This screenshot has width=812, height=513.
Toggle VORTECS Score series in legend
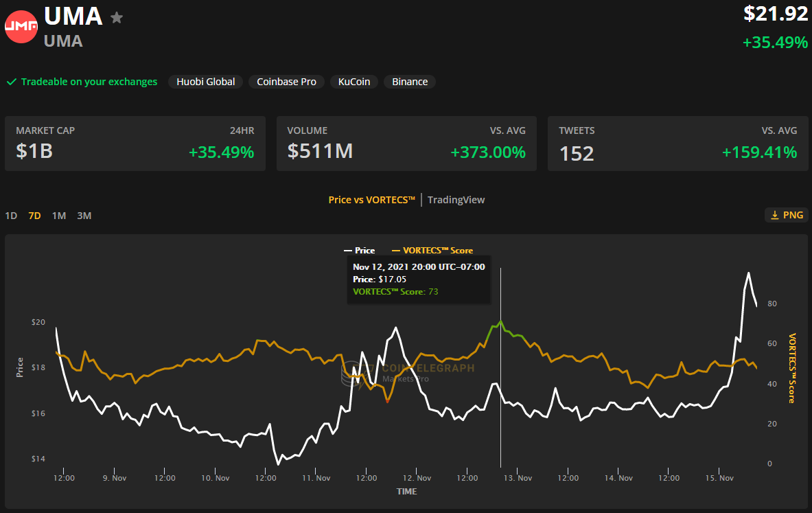coord(432,251)
